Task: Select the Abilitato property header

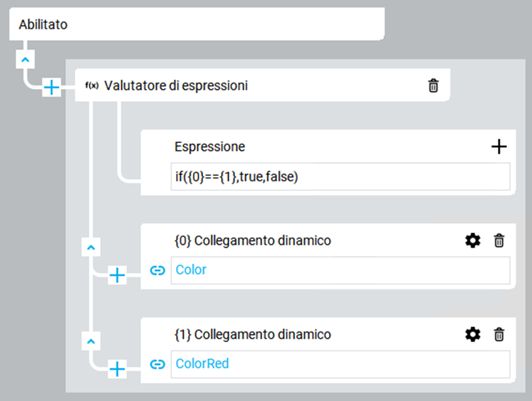Action: tap(197, 24)
